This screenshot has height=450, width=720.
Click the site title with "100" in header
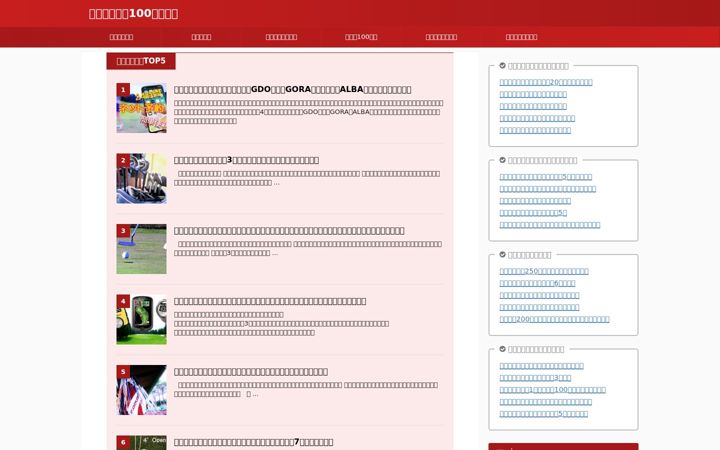click(x=134, y=14)
